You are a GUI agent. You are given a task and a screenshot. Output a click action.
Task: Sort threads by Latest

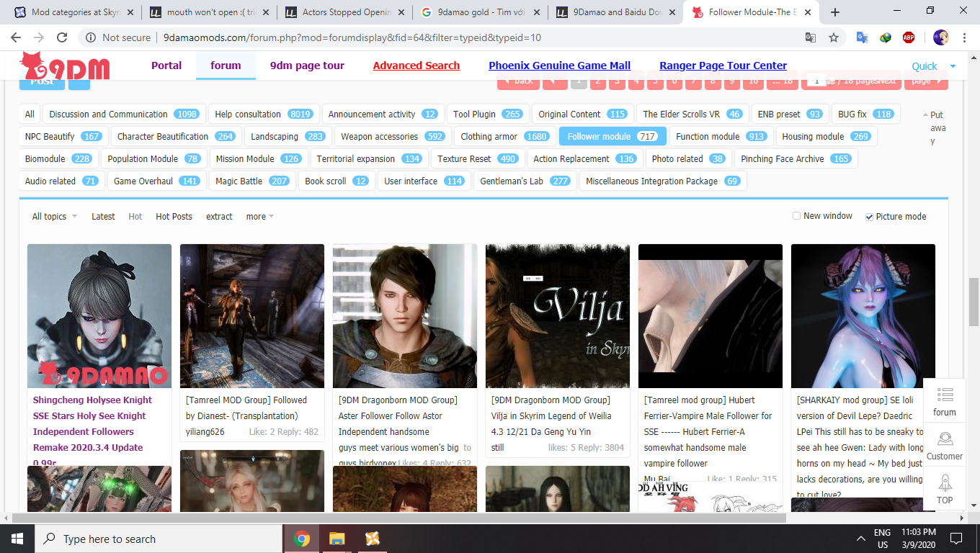pos(103,217)
